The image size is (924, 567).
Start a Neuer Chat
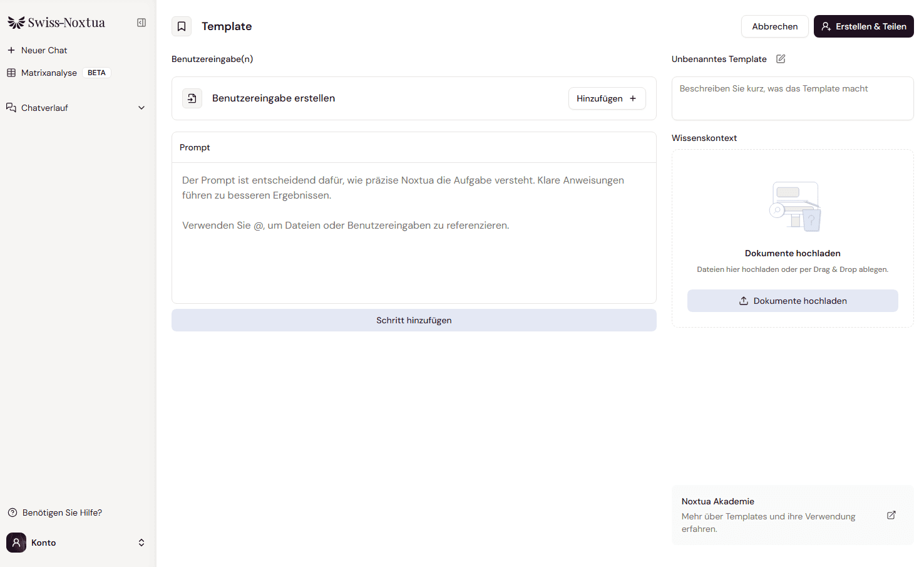click(38, 50)
